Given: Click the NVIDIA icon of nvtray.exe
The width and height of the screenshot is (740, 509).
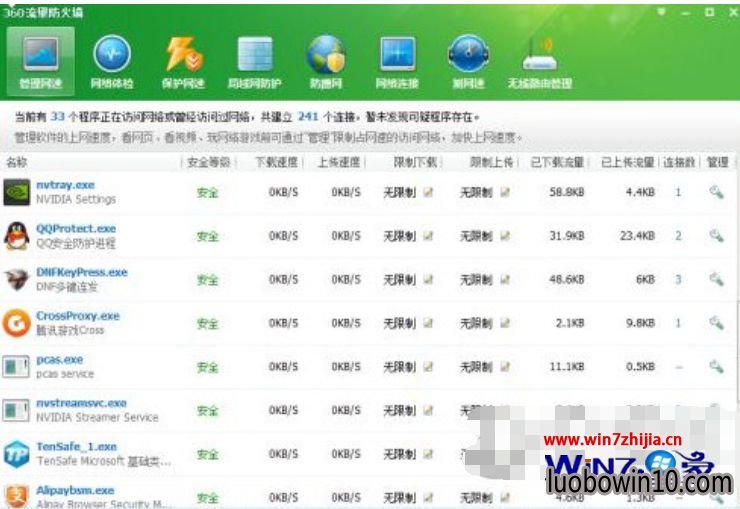Looking at the screenshot, I should click(17, 192).
